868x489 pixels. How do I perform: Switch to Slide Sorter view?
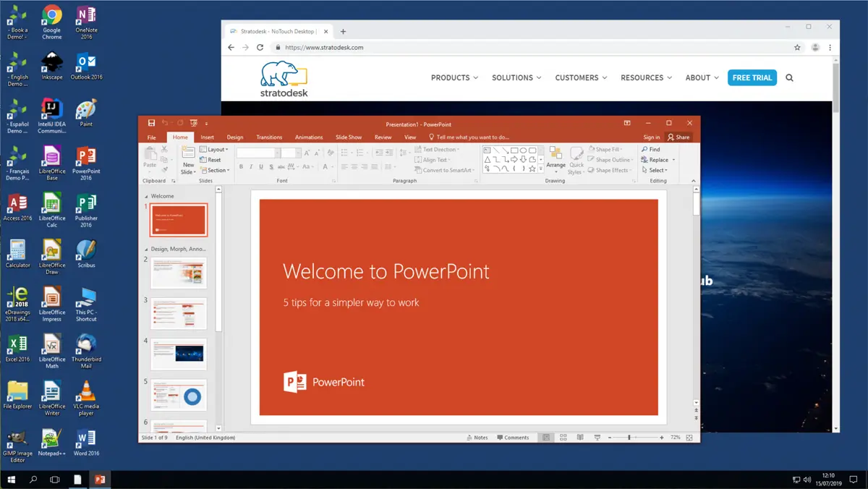pyautogui.click(x=563, y=438)
